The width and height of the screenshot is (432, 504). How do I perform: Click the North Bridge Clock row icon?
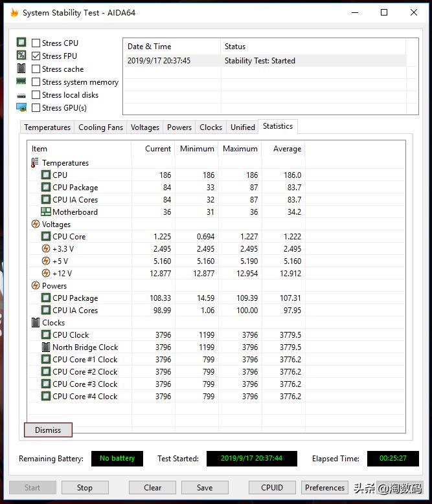click(46, 347)
